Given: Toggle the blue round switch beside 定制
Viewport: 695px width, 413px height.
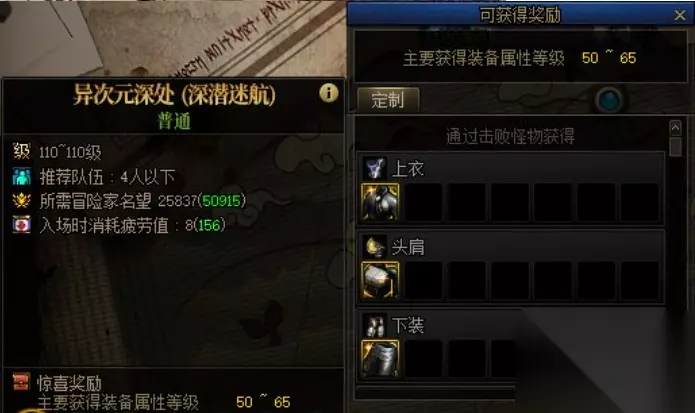Looking at the screenshot, I should [x=609, y=100].
